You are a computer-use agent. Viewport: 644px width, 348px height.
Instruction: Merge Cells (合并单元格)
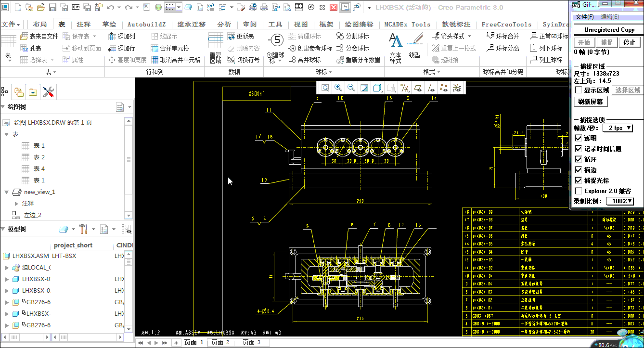[x=170, y=48]
